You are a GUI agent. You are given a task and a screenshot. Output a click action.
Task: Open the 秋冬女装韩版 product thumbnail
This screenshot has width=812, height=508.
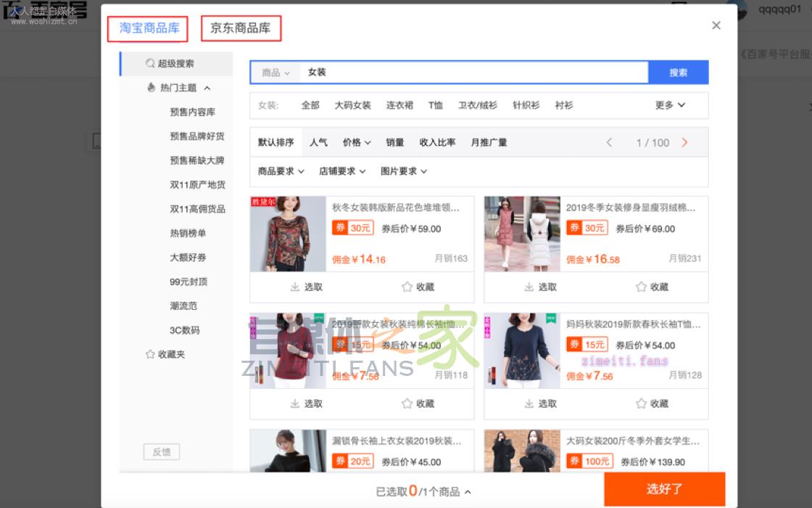click(288, 234)
